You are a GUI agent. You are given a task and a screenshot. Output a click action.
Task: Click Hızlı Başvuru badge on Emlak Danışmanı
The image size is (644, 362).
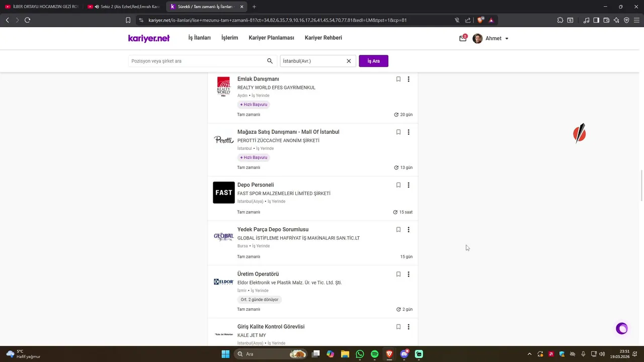tap(254, 105)
